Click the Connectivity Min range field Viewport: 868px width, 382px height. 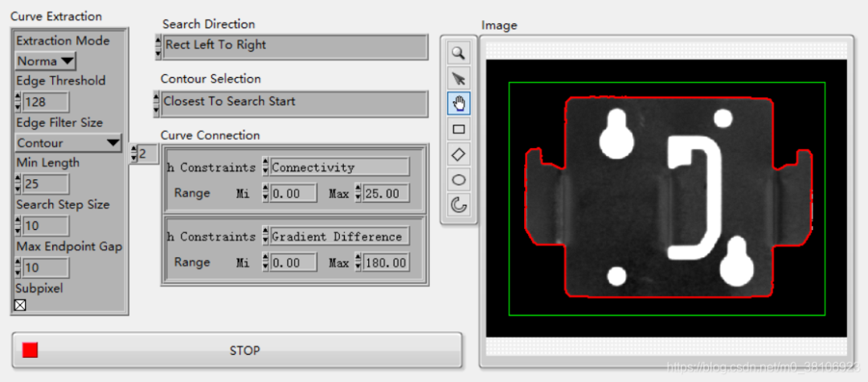click(x=293, y=193)
